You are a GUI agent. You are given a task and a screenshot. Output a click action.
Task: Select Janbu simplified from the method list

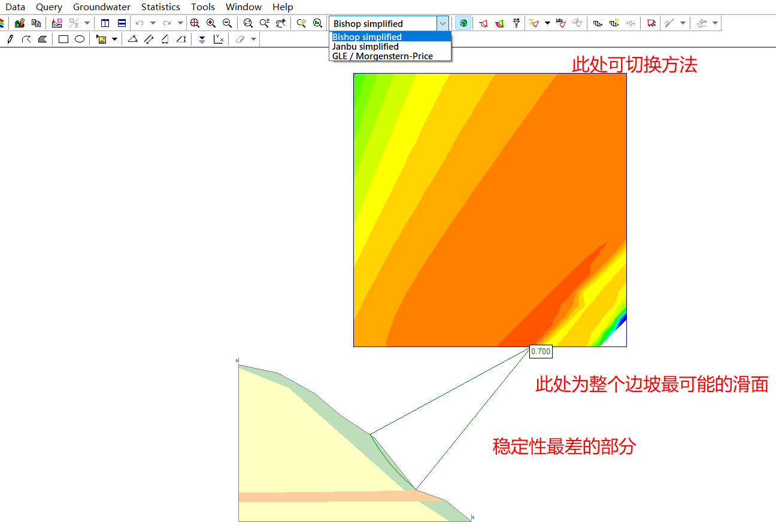click(x=365, y=47)
